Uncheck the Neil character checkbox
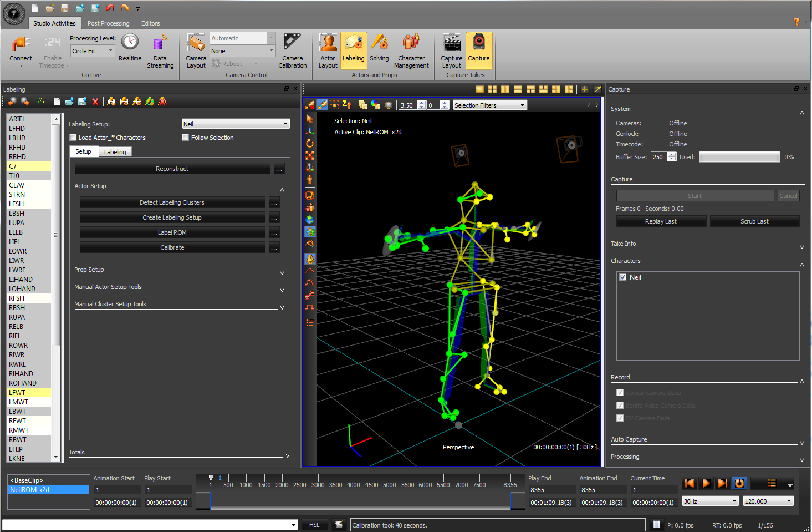 pos(622,277)
